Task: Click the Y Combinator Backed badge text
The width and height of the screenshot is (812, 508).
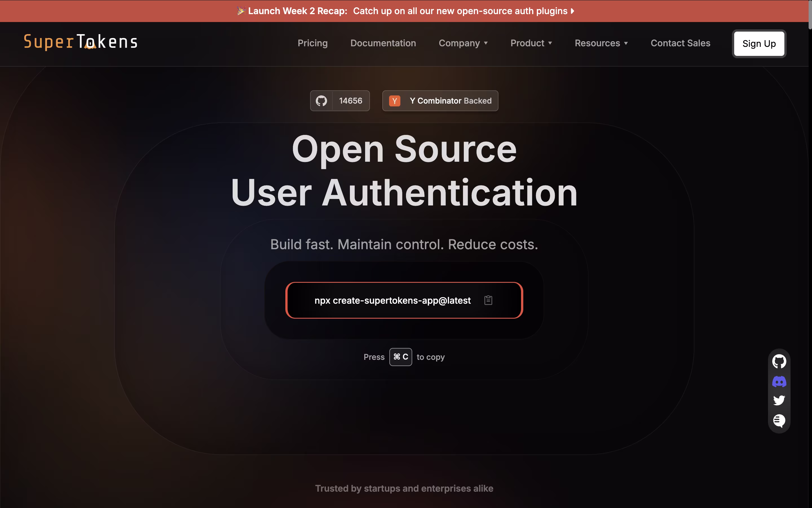Action: pyautogui.click(x=450, y=101)
